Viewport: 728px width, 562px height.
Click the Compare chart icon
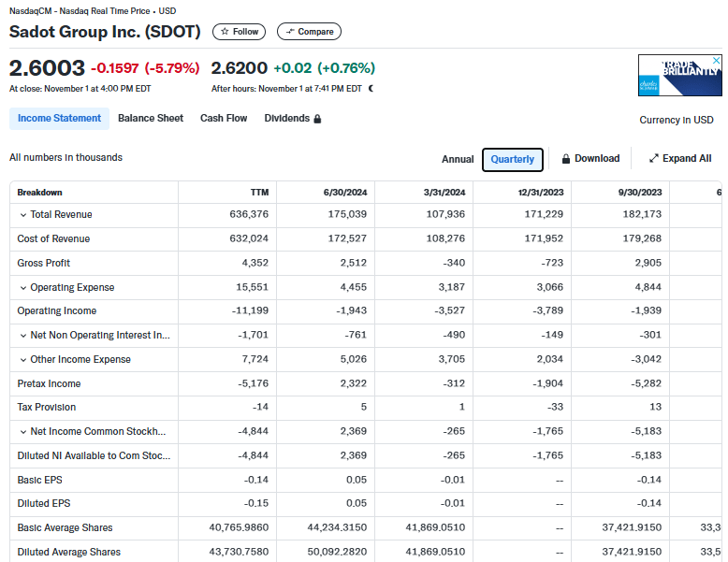coord(290,32)
